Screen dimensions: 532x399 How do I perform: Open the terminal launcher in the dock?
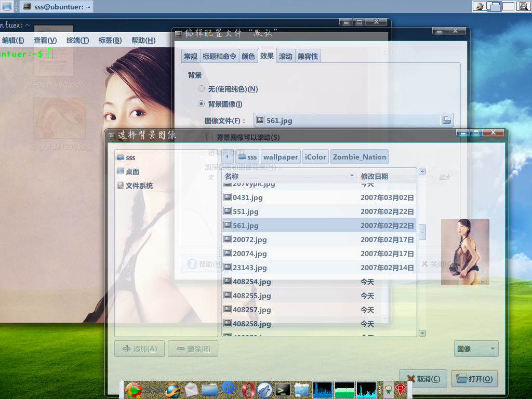coord(283,390)
